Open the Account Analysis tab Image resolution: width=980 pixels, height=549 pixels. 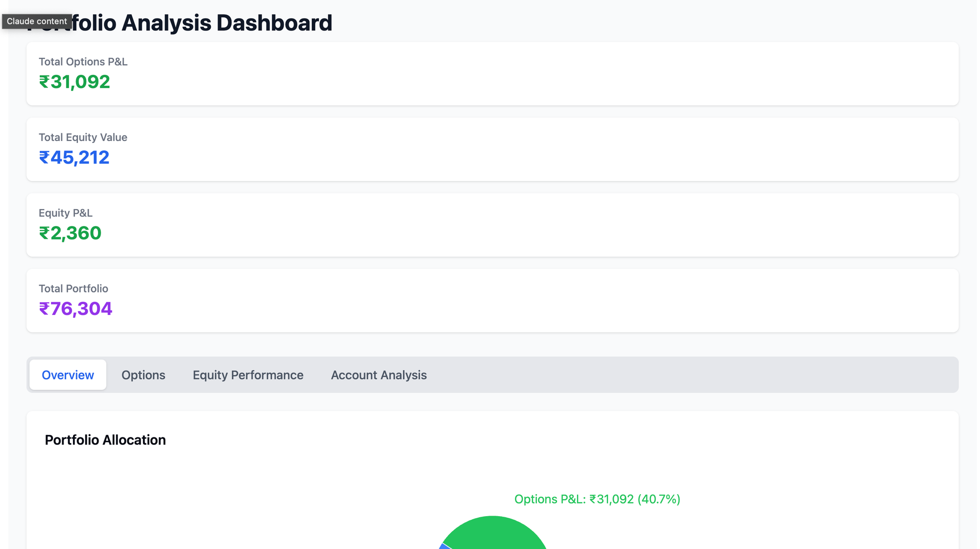click(379, 375)
